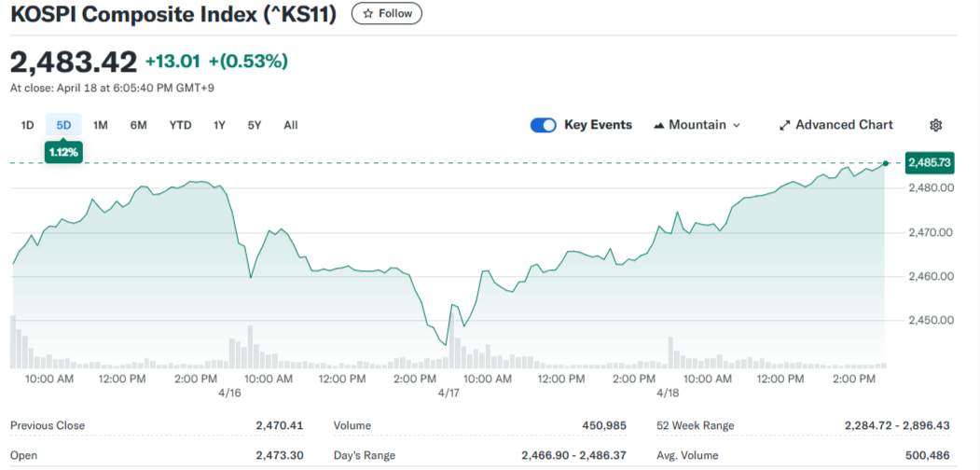
Task: Click the 1.12% performance badge
Action: tap(63, 153)
